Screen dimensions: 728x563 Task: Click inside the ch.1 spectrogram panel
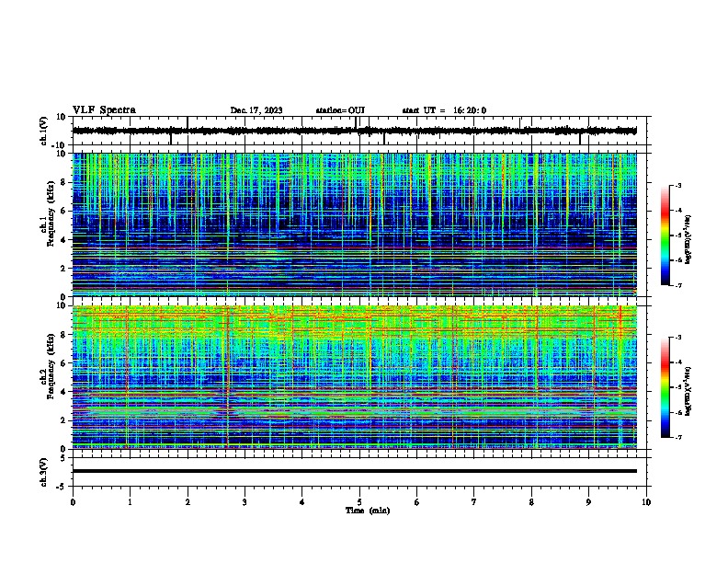coord(354,224)
